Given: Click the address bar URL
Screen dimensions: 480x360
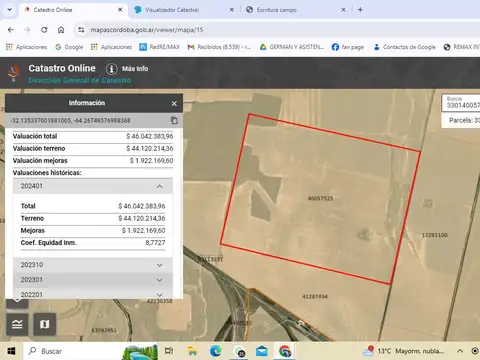Looking at the screenshot, I should pos(147,30).
